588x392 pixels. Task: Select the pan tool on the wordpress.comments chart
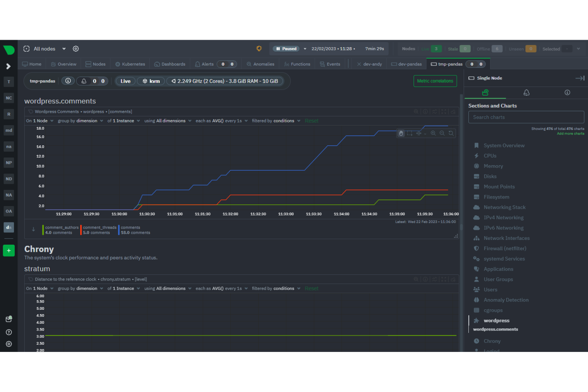click(401, 133)
